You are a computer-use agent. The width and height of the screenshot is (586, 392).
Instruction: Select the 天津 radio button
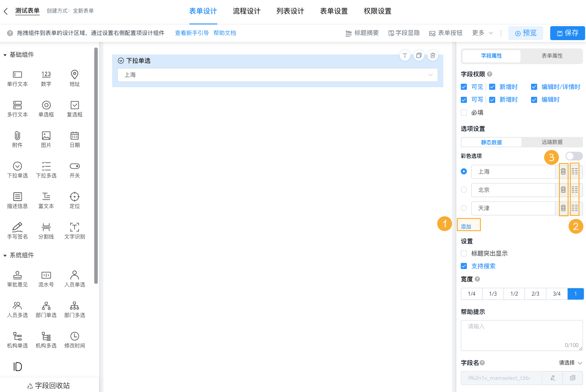464,208
